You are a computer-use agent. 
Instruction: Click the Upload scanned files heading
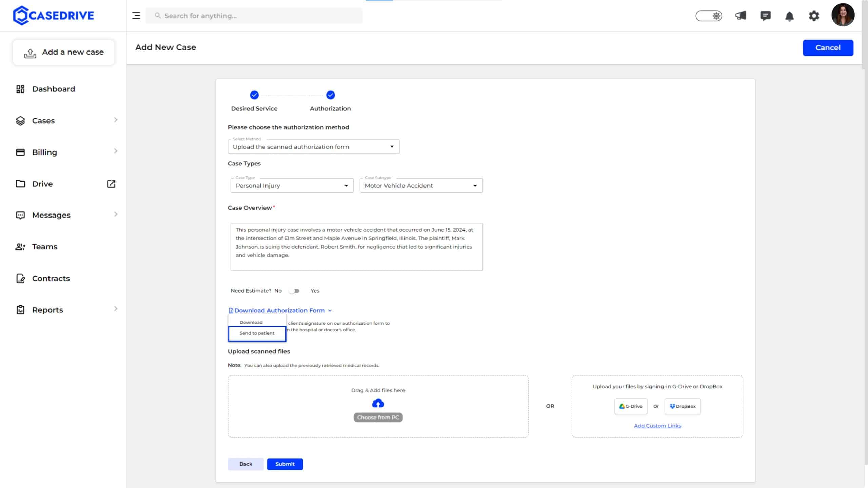(x=259, y=351)
